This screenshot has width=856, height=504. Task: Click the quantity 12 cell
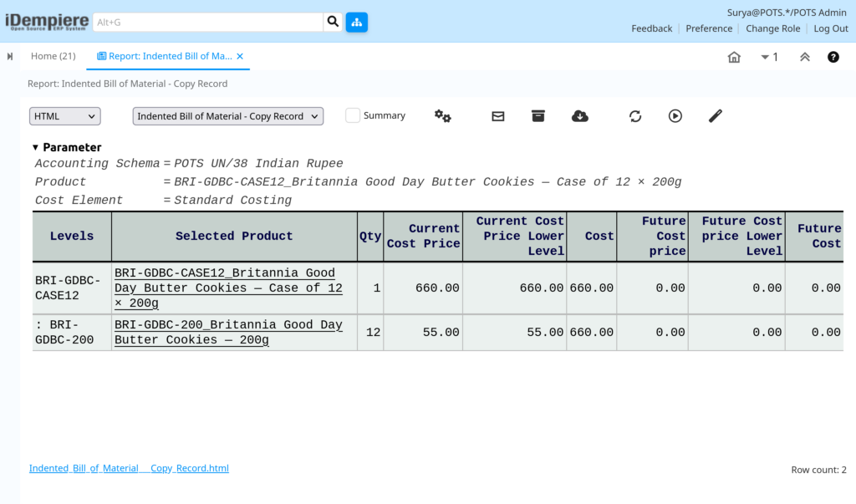(x=370, y=332)
